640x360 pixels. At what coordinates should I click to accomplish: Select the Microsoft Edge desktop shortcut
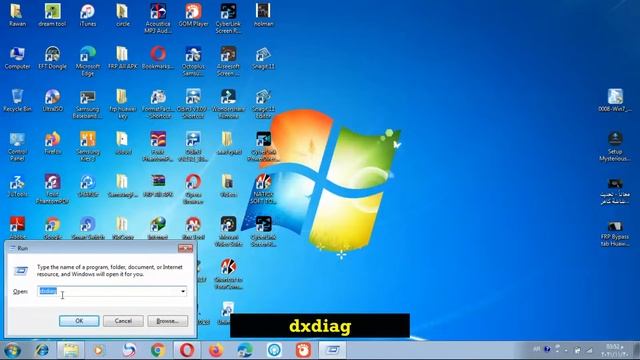click(88, 61)
